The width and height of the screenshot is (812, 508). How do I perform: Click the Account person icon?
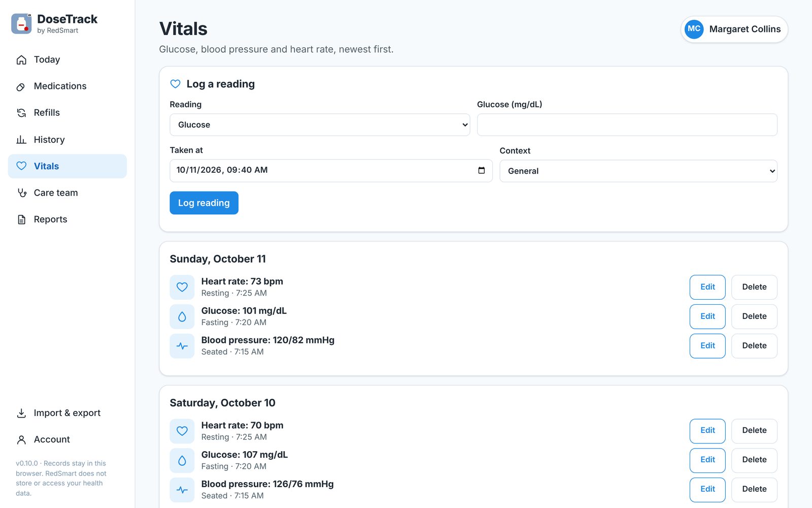pyautogui.click(x=21, y=439)
